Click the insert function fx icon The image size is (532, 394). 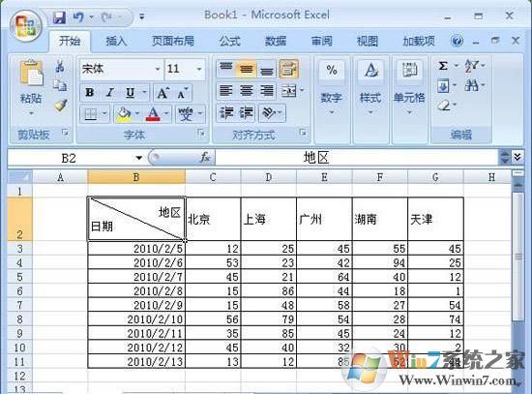pos(205,157)
